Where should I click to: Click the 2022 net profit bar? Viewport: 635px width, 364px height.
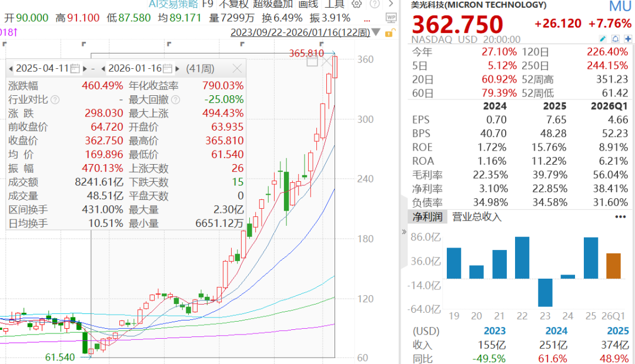522,258
